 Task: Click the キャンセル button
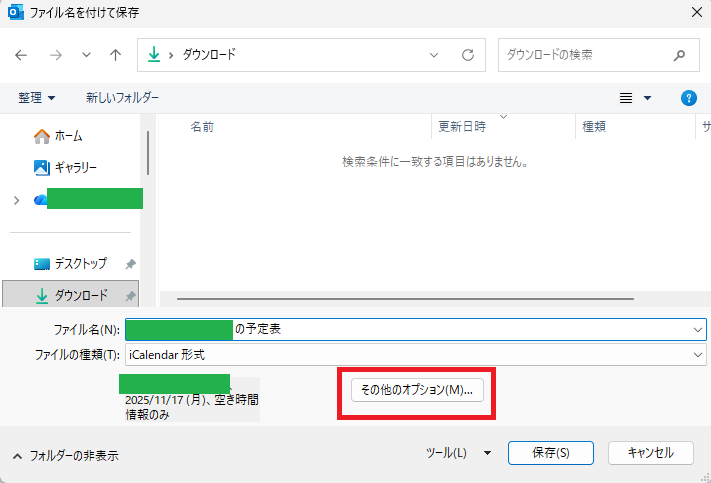pyautogui.click(x=651, y=453)
